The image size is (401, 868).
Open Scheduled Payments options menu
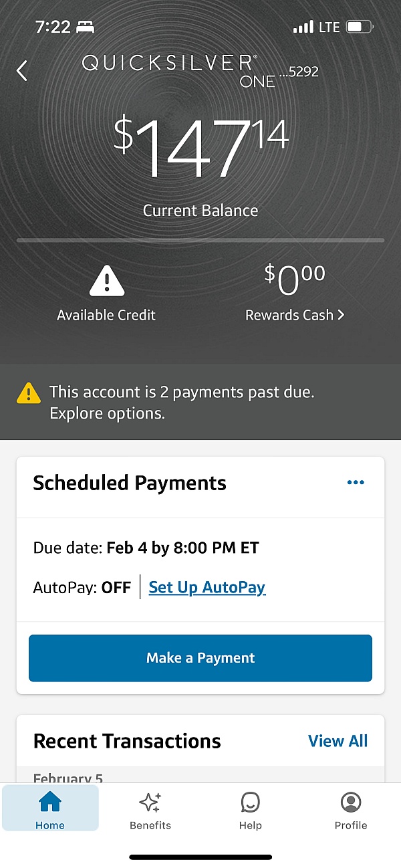(x=356, y=482)
